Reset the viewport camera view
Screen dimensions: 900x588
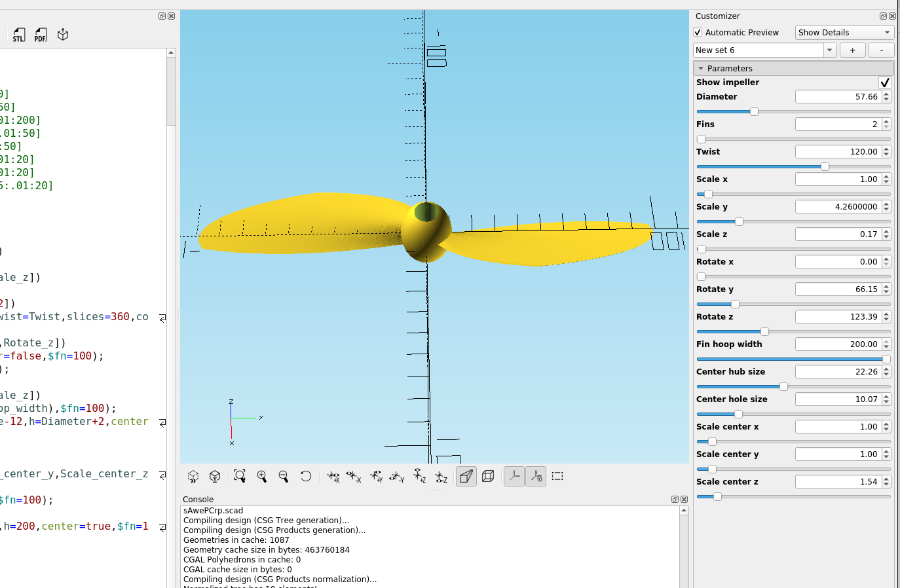(x=306, y=476)
